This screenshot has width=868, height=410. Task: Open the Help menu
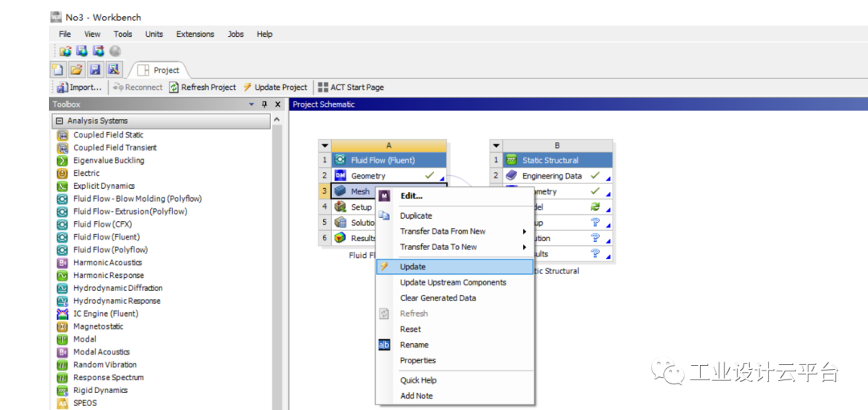(264, 34)
